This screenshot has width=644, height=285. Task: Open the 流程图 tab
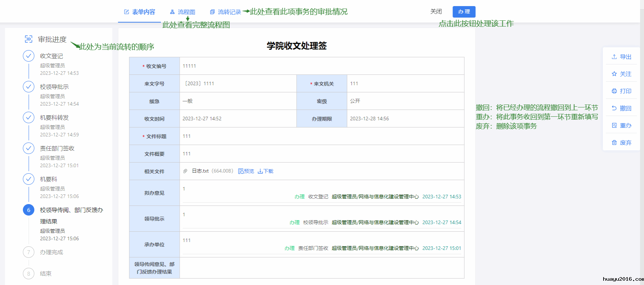182,12
